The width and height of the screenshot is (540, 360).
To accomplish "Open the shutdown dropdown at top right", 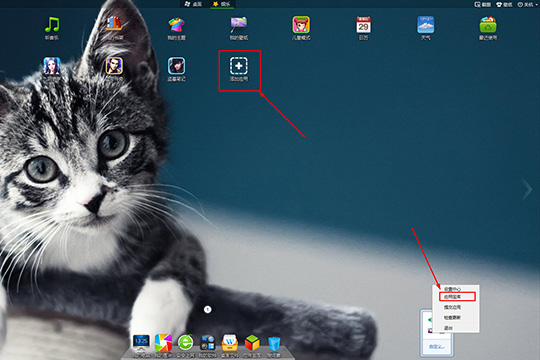I will [x=527, y=4].
